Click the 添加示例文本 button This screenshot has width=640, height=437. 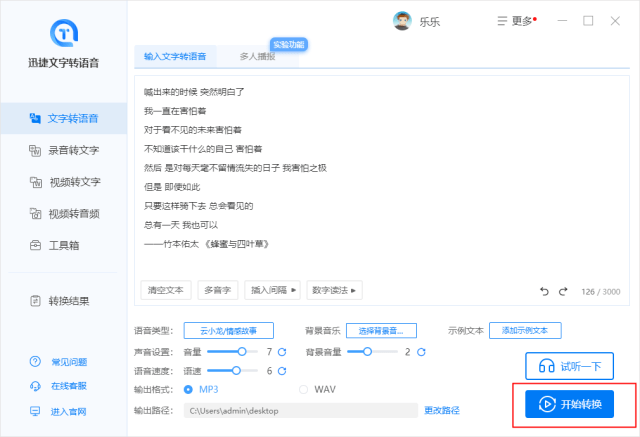[525, 331]
